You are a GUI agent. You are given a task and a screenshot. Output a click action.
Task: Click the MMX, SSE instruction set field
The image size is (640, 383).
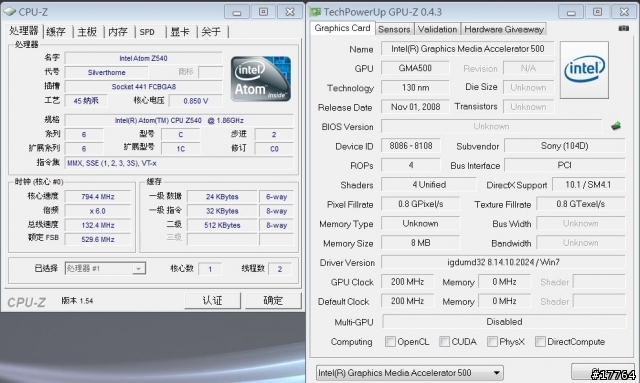179,163
